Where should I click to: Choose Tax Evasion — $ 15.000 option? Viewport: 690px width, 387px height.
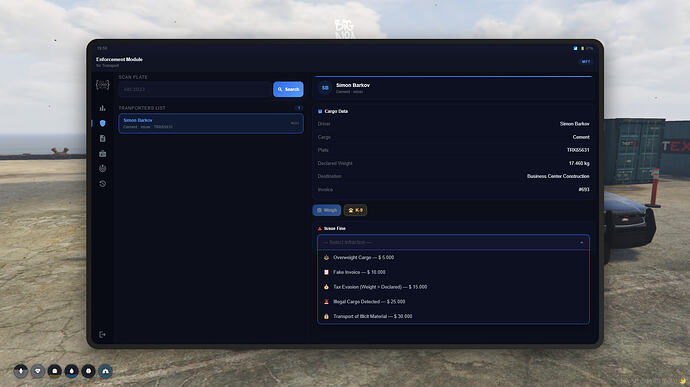coord(453,287)
